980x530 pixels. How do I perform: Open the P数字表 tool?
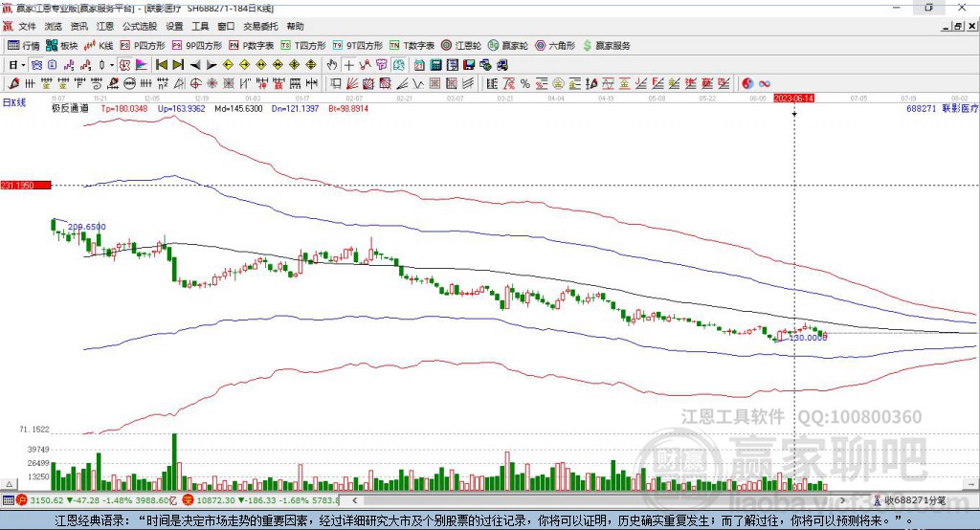click(252, 46)
